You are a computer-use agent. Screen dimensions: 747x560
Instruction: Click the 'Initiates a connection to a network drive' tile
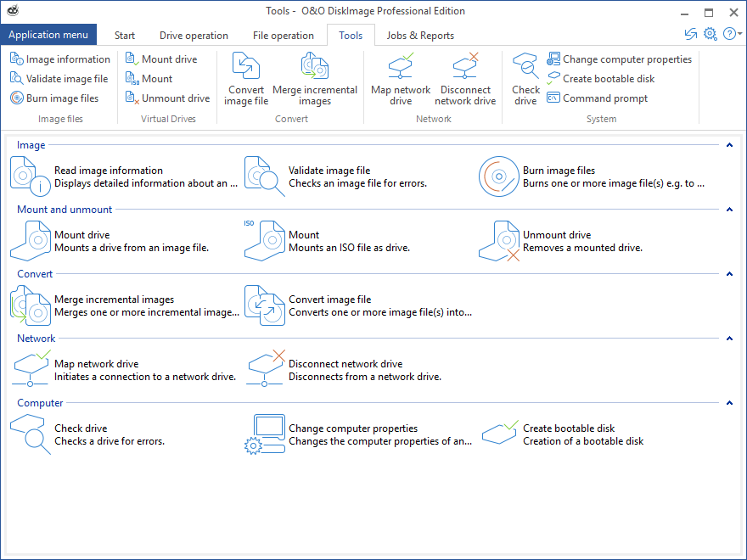coord(123,370)
